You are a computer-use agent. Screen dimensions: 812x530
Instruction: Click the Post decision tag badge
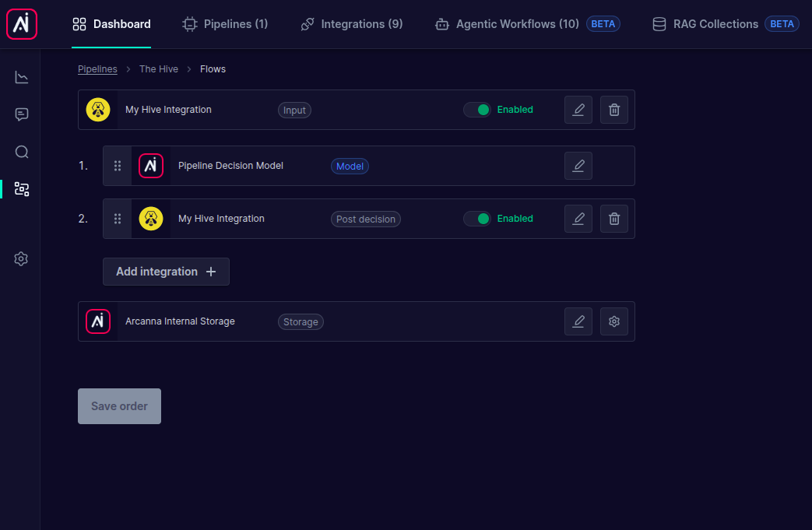click(x=366, y=219)
